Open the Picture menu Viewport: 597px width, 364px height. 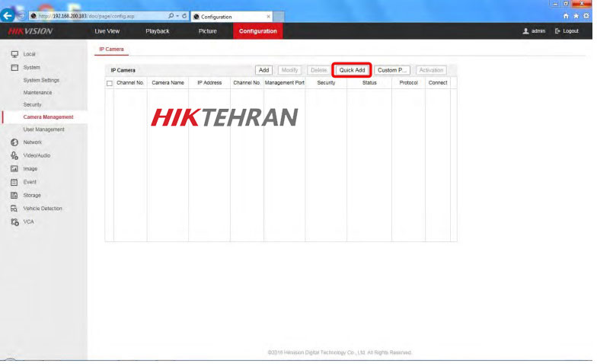[207, 31]
